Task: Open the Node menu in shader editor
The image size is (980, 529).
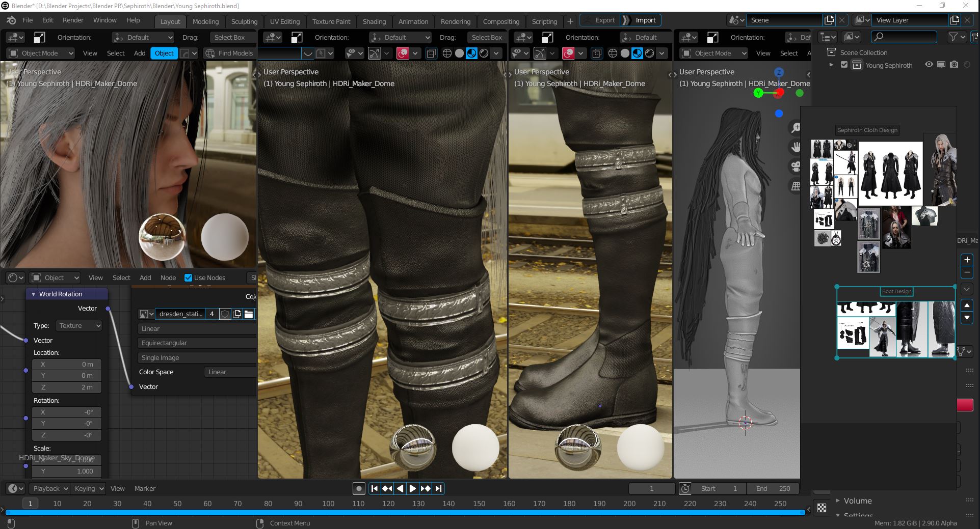Action: tap(168, 277)
